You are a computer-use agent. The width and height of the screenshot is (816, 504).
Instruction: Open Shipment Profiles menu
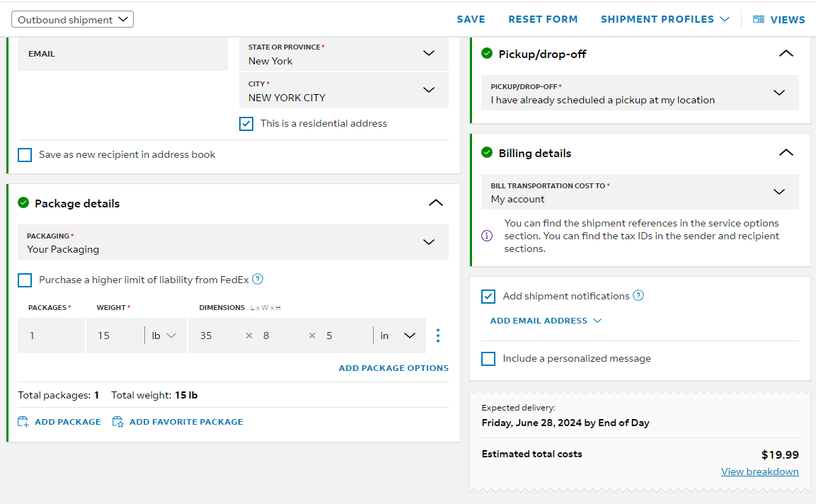(x=665, y=19)
